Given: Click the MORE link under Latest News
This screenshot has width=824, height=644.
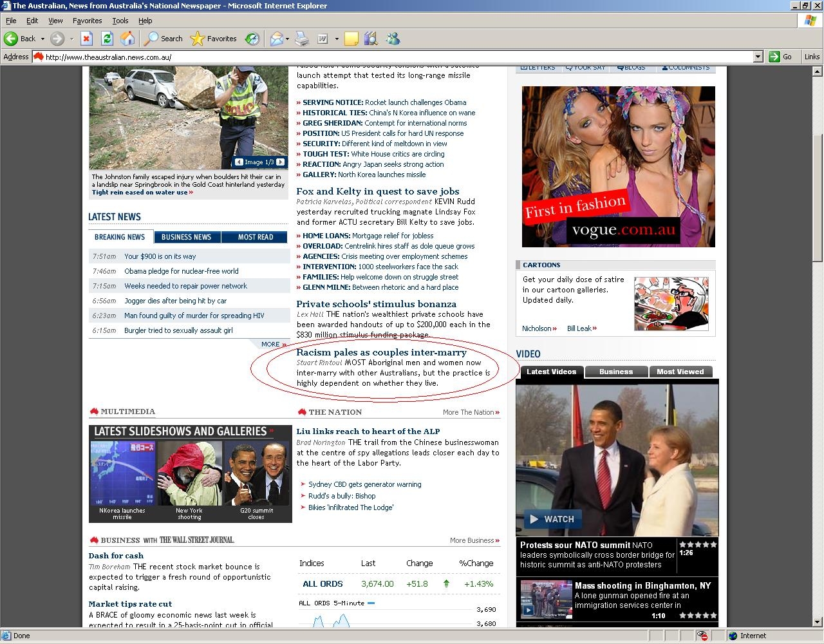Looking at the screenshot, I should click(273, 345).
